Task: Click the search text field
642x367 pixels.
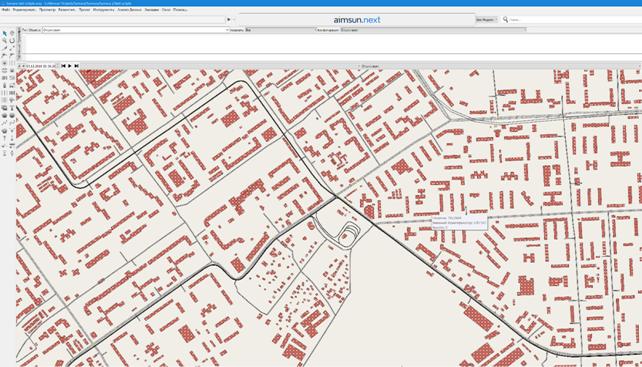Action: tap(575, 19)
